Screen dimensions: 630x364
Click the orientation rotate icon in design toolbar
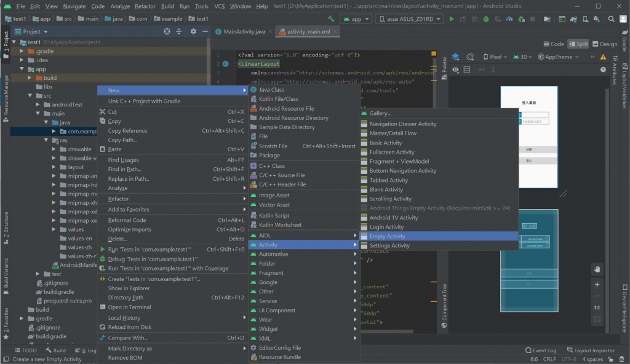(469, 57)
